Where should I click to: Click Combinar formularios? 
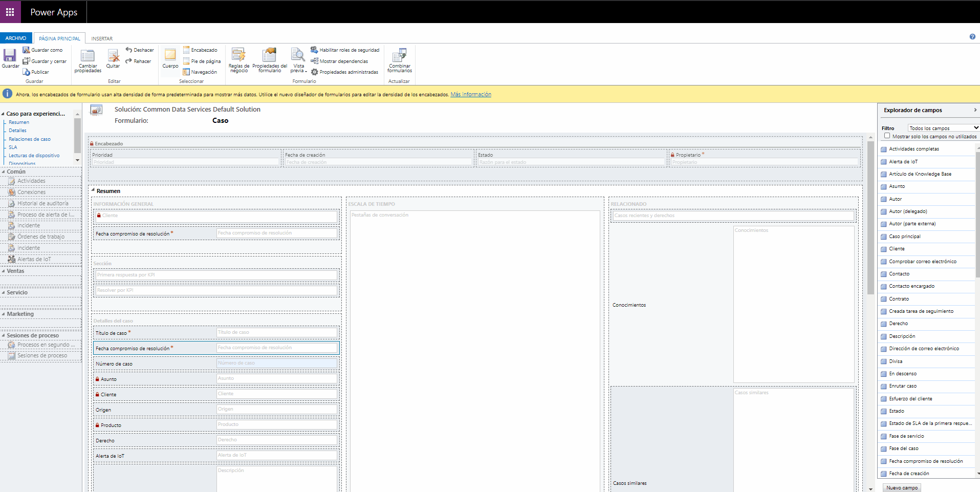tap(400, 60)
